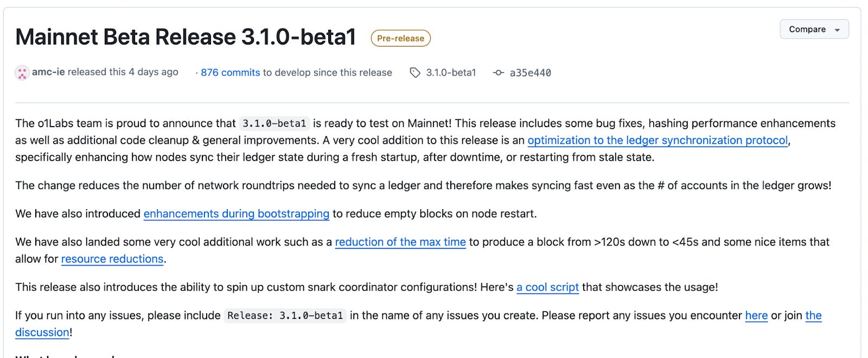Click the commit icon before a35e440
The height and width of the screenshot is (358, 868).
click(498, 73)
